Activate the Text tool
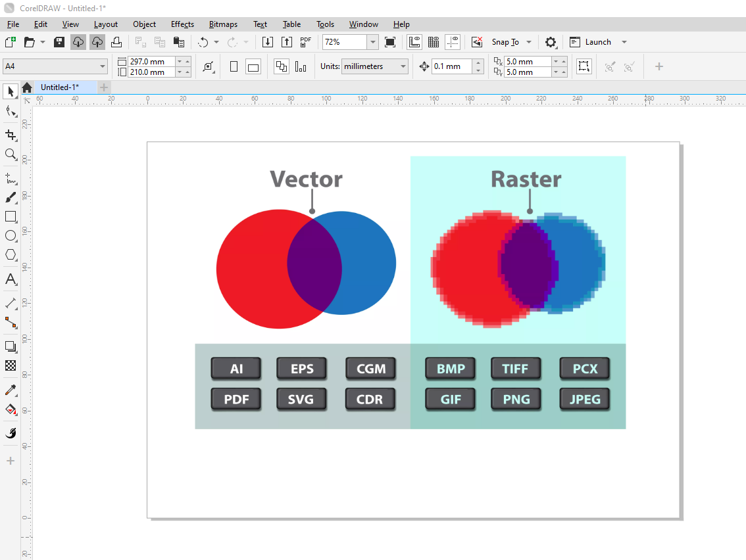 tap(11, 279)
